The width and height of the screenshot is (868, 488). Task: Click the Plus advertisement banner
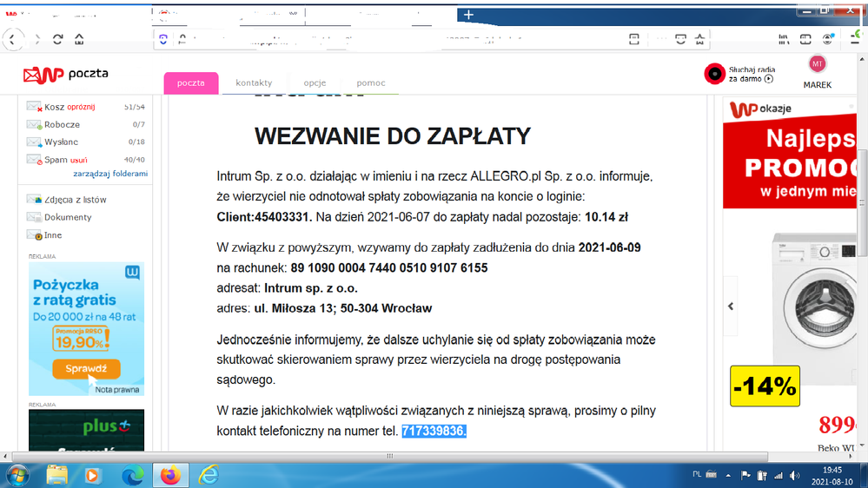[x=86, y=431]
